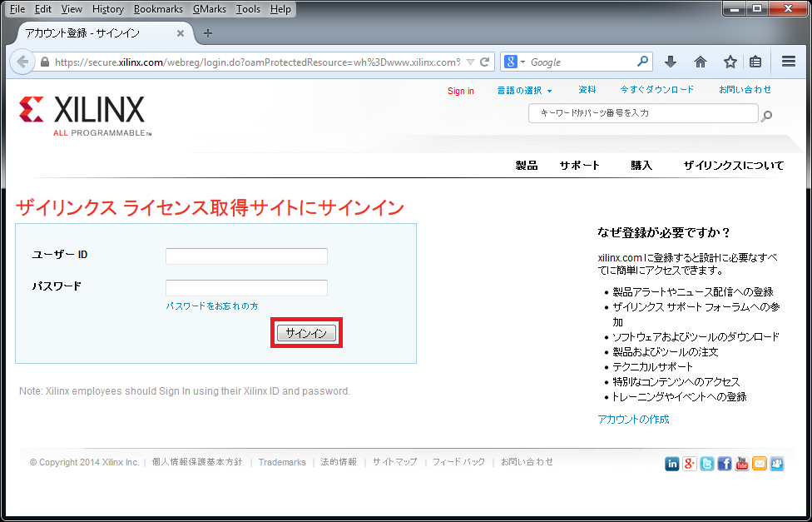Open the 今すぐダウンロード link
This screenshot has width=812, height=522.
[x=656, y=90]
